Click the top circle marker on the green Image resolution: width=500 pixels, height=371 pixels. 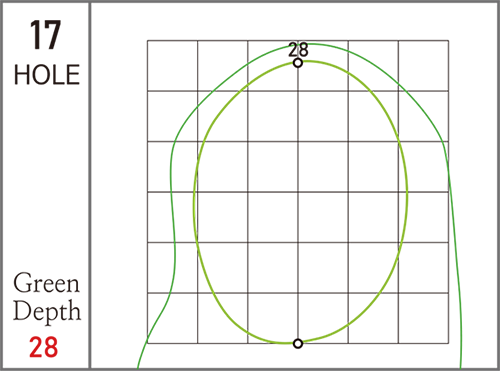coord(298,63)
